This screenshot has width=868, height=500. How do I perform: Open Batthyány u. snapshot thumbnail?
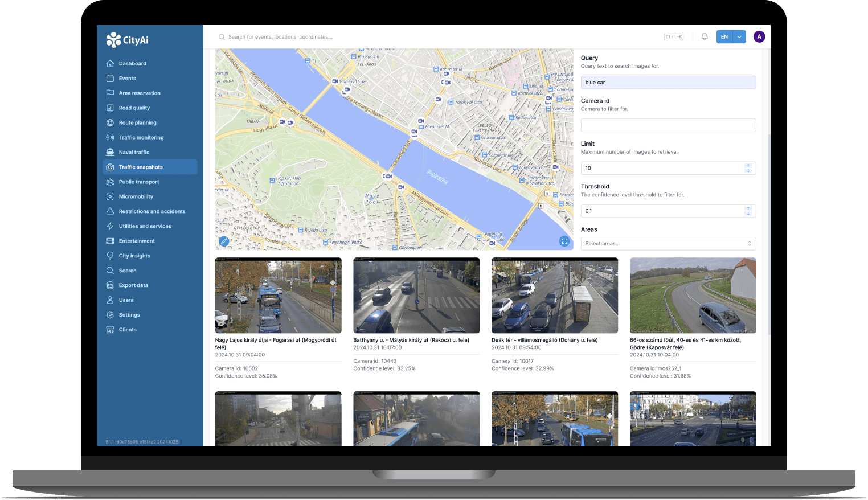point(416,296)
